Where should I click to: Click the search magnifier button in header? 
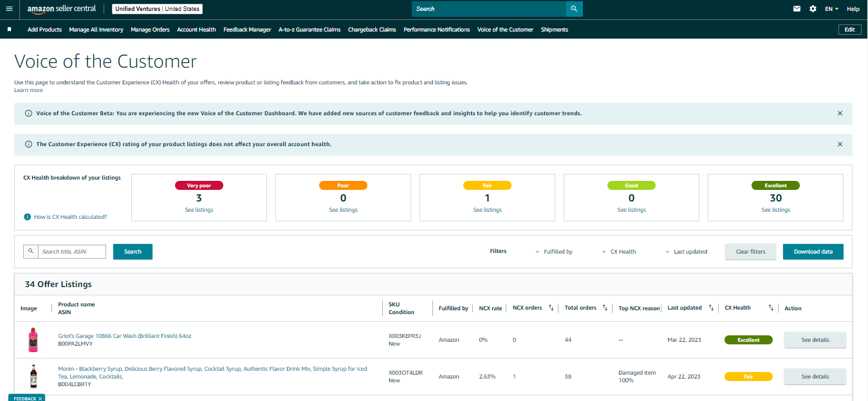coord(574,9)
